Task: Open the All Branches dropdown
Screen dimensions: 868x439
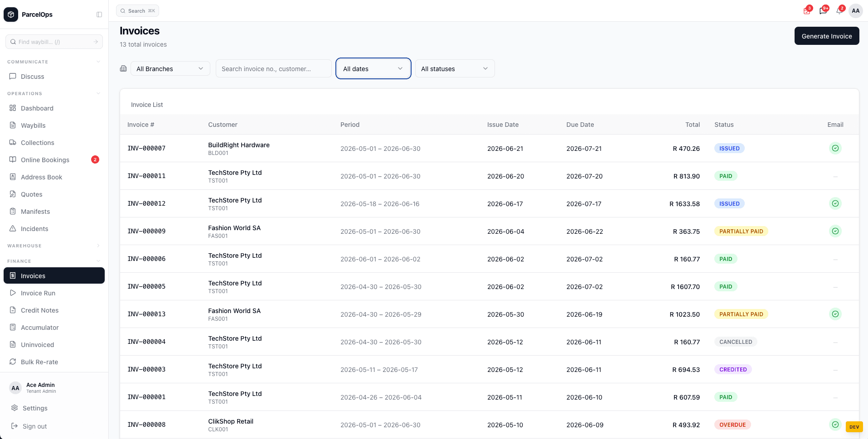Action: tap(170, 69)
